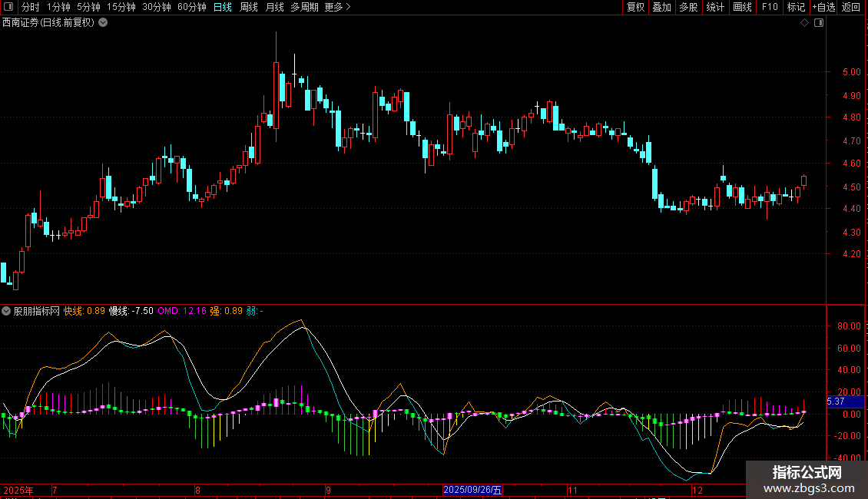Select the 60分钟 period tab
The height and width of the screenshot is (499, 868).
click(x=191, y=8)
